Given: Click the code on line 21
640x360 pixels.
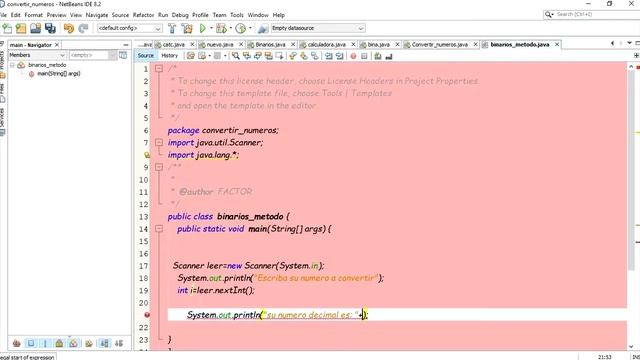Looking at the screenshot, I should (278, 315).
